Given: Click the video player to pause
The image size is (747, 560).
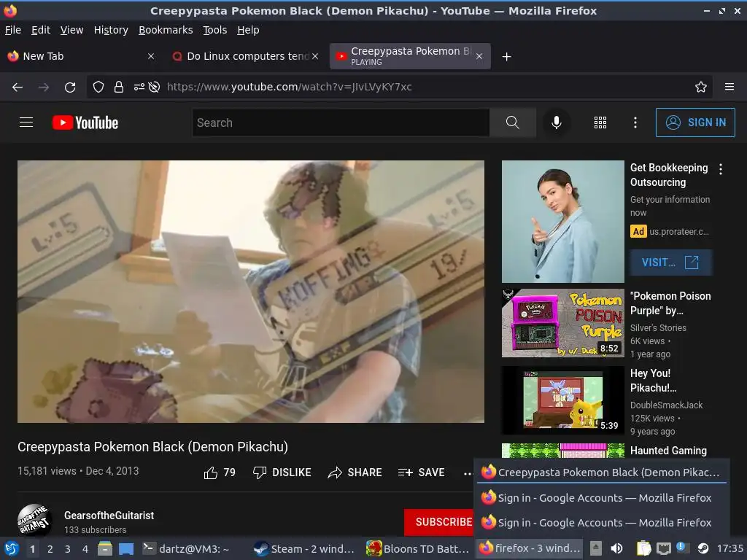Looking at the screenshot, I should pyautogui.click(x=251, y=292).
